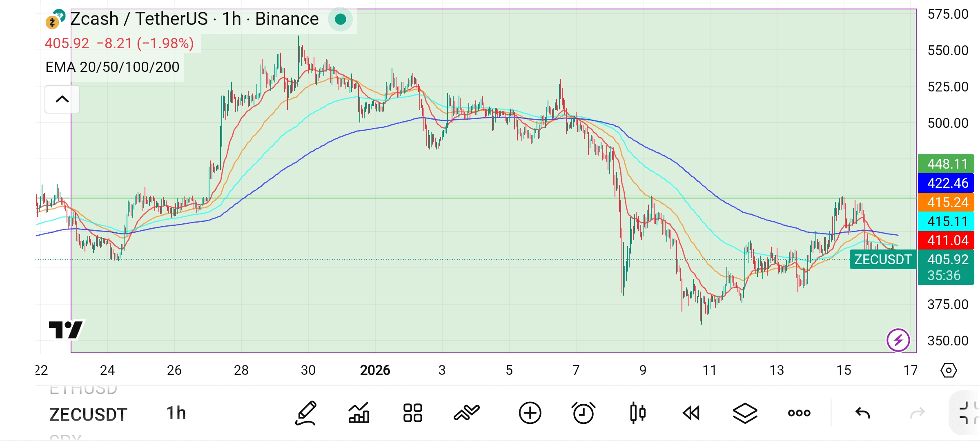This screenshot has width=980, height=441.
Task: Change chart type via the candlestick icon
Action: pos(637,413)
